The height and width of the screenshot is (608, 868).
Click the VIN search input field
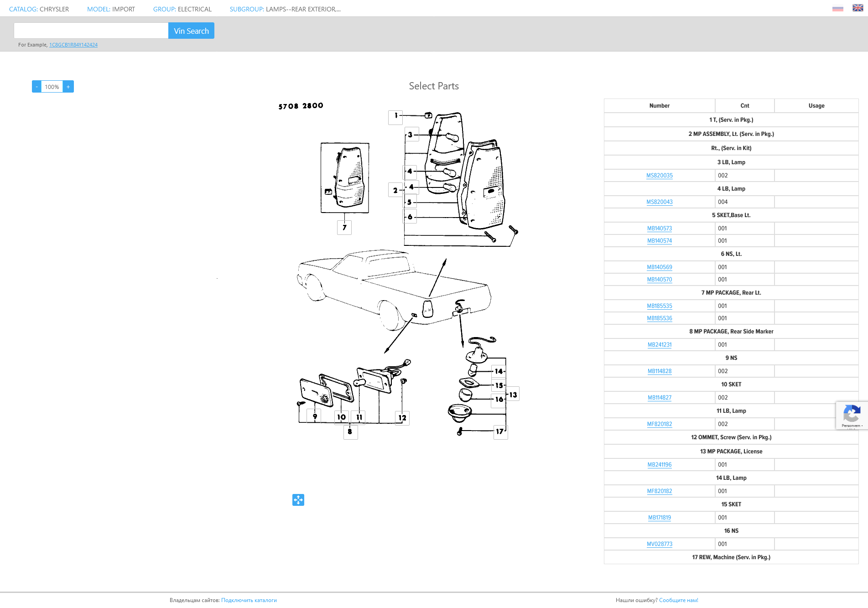point(91,31)
